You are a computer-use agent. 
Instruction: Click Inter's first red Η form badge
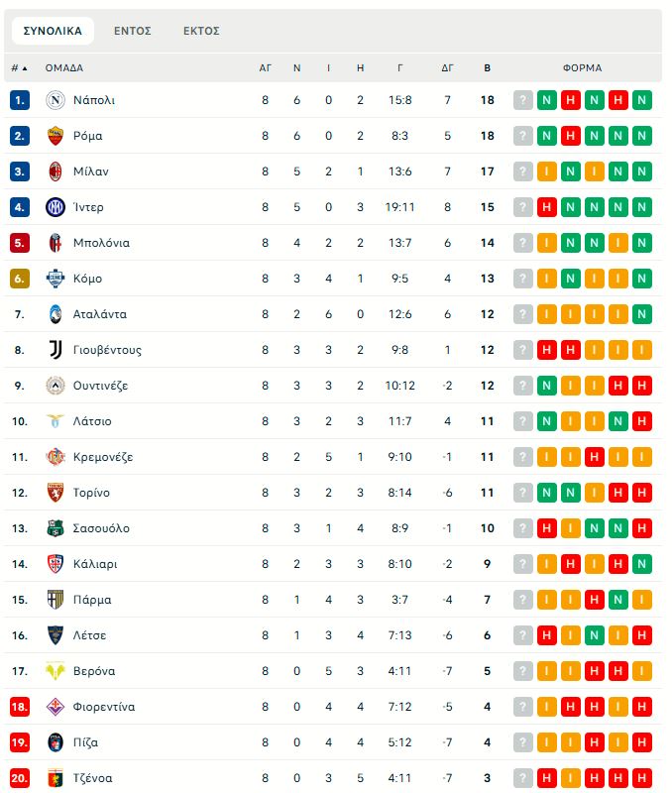tap(546, 207)
